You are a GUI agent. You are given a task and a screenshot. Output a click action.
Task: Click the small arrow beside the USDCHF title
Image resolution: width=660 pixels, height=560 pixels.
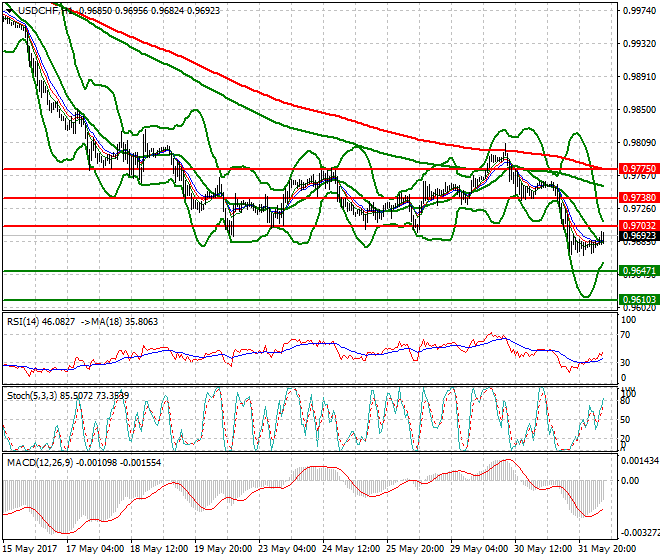click(7, 10)
